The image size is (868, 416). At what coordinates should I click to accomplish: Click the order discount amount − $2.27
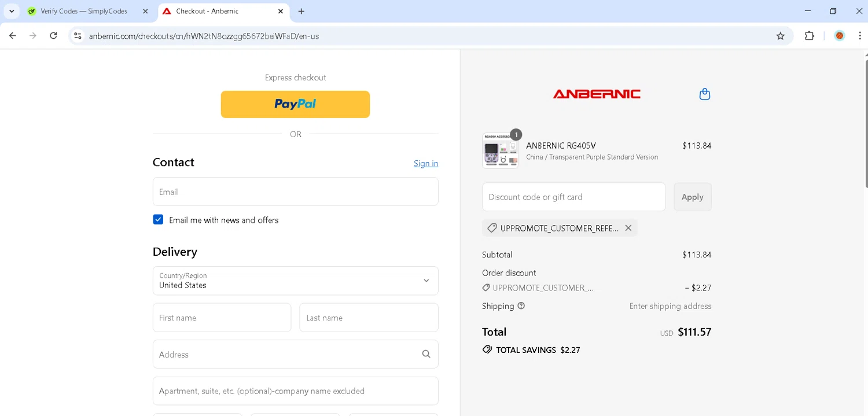pos(698,288)
